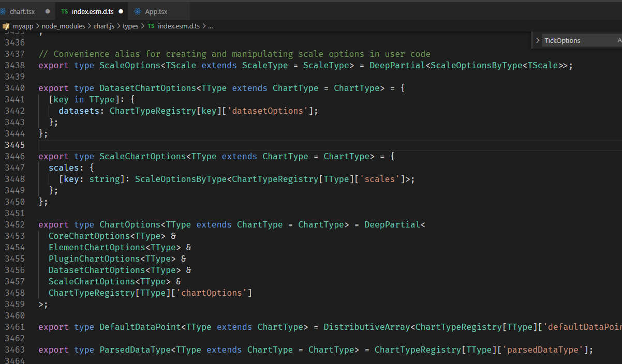Image resolution: width=622 pixels, height=364 pixels.
Task: Click ElementChartOptions on line 3454
Action: (97, 247)
